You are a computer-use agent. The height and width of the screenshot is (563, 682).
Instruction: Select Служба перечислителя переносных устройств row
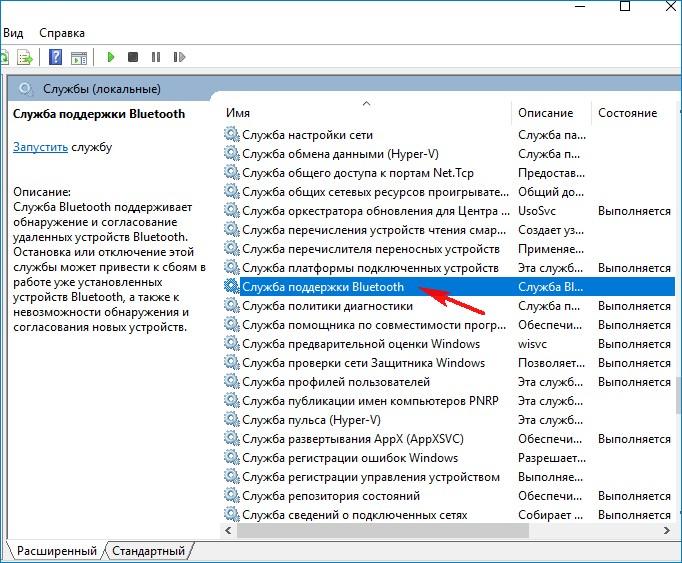tap(449, 249)
